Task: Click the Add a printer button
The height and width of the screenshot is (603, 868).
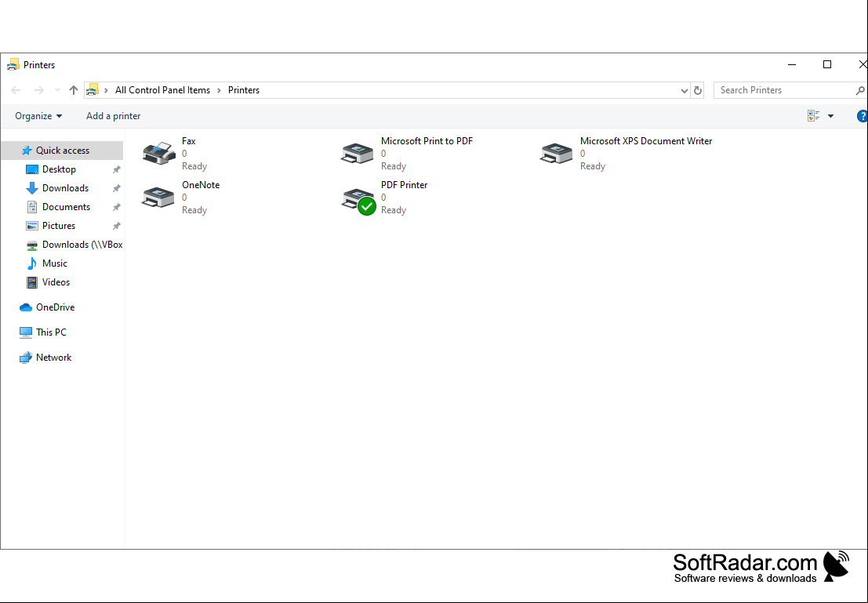Action: click(114, 116)
